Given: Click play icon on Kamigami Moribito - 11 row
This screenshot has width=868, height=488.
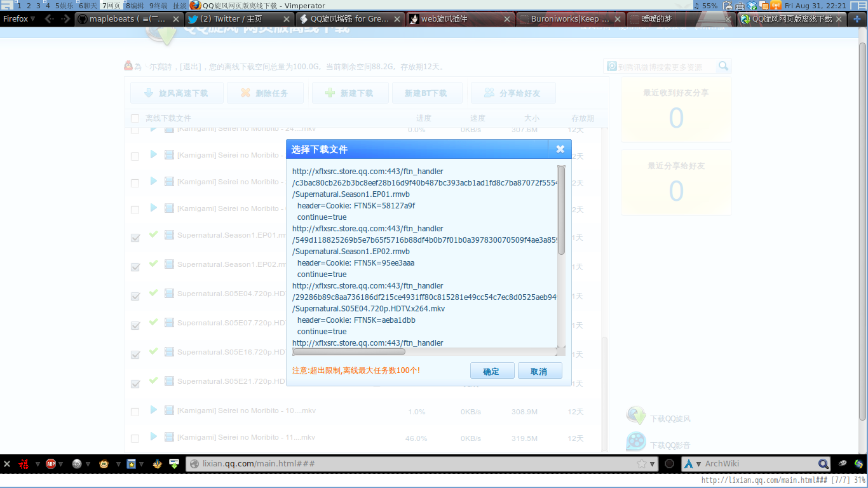Looking at the screenshot, I should [153, 437].
